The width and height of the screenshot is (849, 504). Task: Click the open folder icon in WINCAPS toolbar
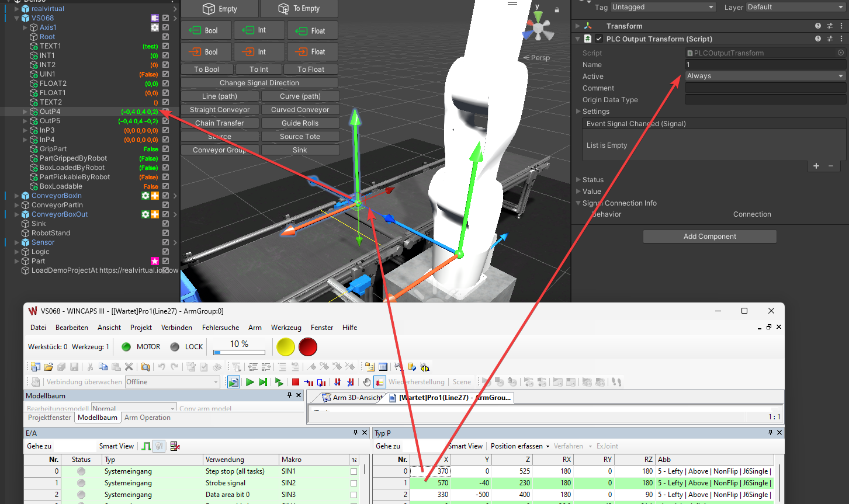pos(48,367)
